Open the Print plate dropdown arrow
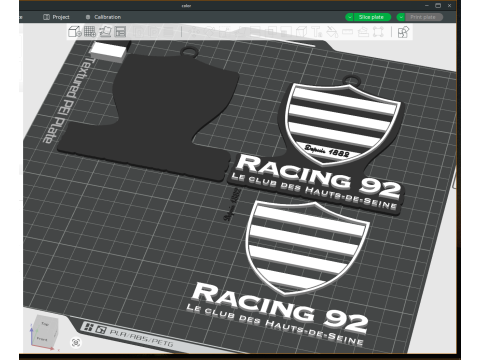 (401, 17)
